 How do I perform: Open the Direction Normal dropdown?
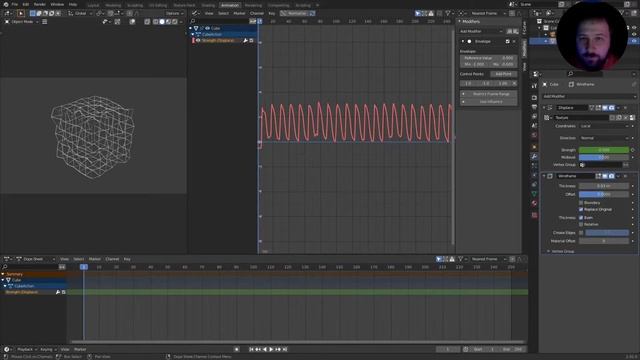tap(604, 138)
